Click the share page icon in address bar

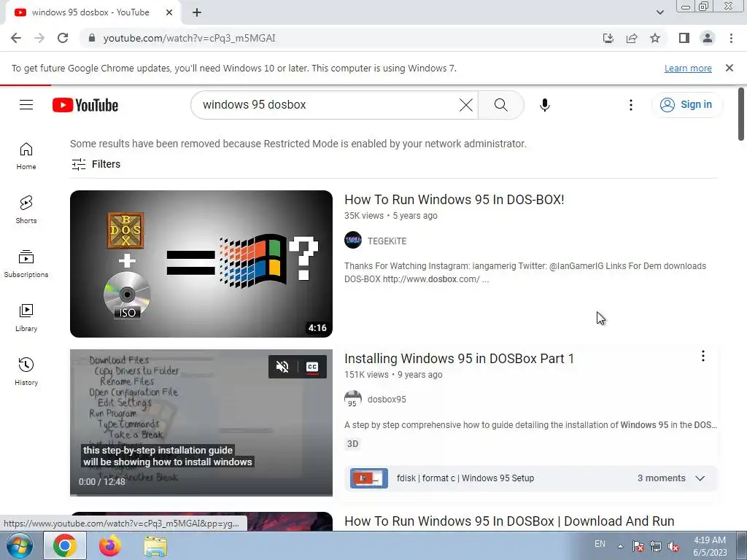pyautogui.click(x=632, y=38)
